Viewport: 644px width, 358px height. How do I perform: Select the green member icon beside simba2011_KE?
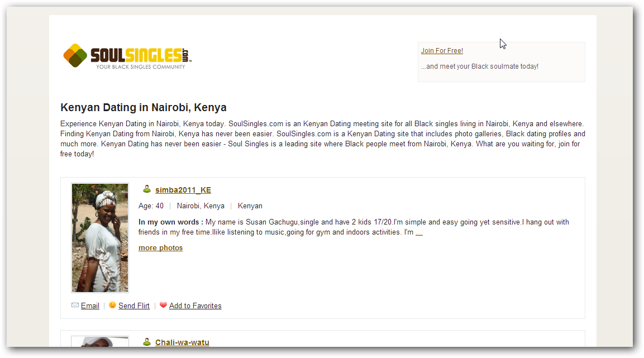(146, 189)
